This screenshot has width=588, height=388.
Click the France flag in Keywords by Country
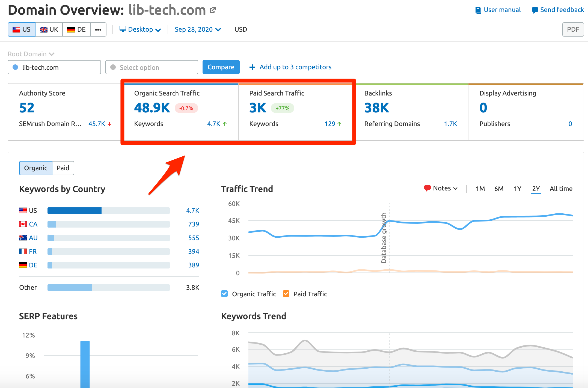pyautogui.click(x=23, y=251)
